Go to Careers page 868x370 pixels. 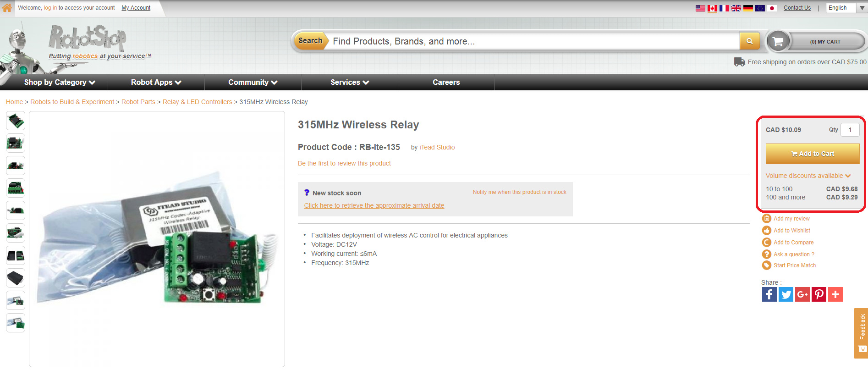pyautogui.click(x=446, y=83)
